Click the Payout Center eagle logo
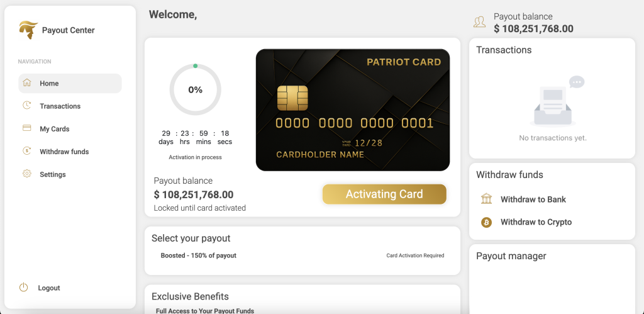 coord(28,30)
